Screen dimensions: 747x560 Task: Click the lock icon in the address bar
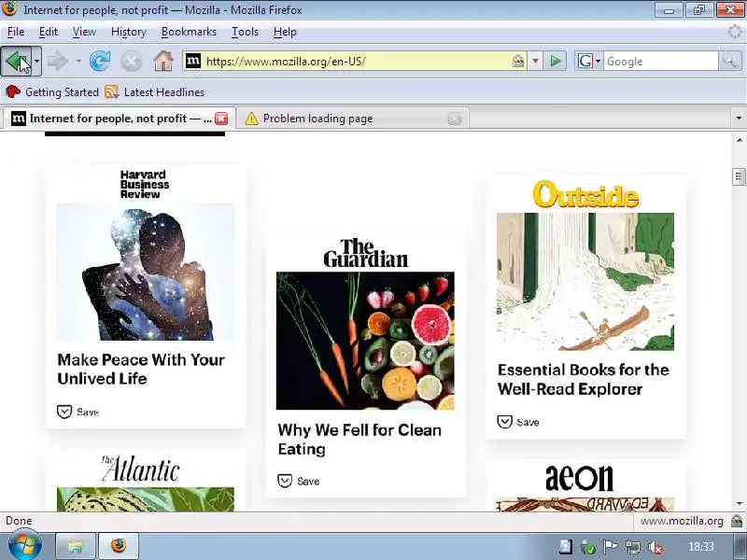[x=518, y=61]
